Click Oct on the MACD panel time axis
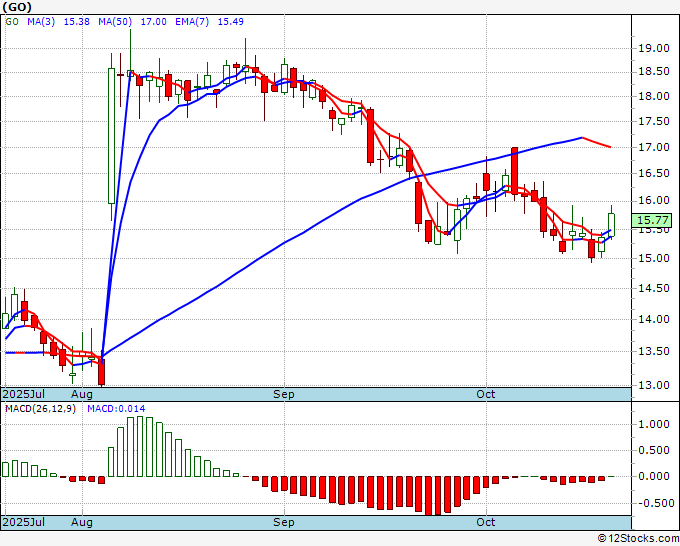The image size is (680, 546). [485, 522]
